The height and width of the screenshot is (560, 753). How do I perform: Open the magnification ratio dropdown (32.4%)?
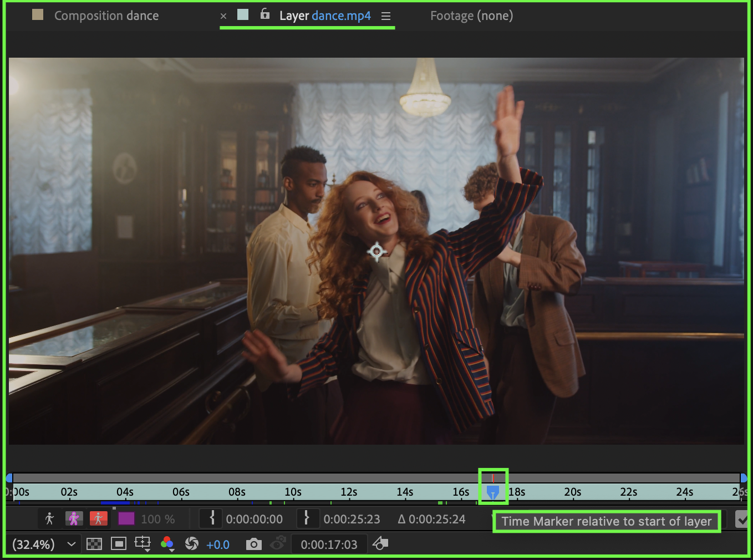[x=44, y=544]
